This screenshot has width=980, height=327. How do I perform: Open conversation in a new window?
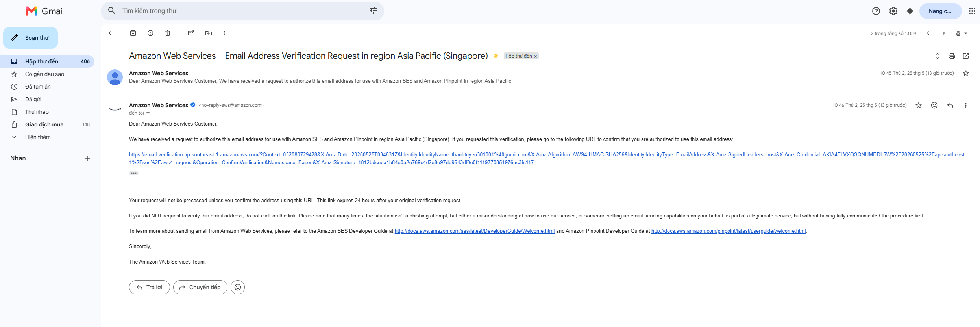[966, 56]
